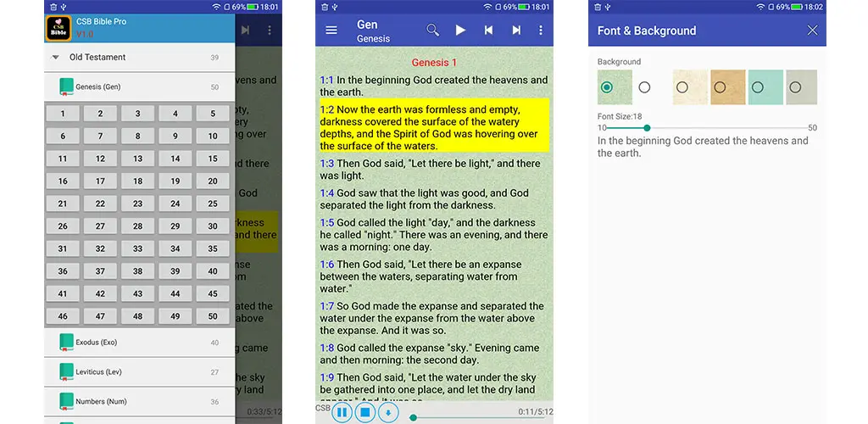
Task: Tap dimmed three-dot menu behind the drawer
Action: pyautogui.click(x=270, y=31)
